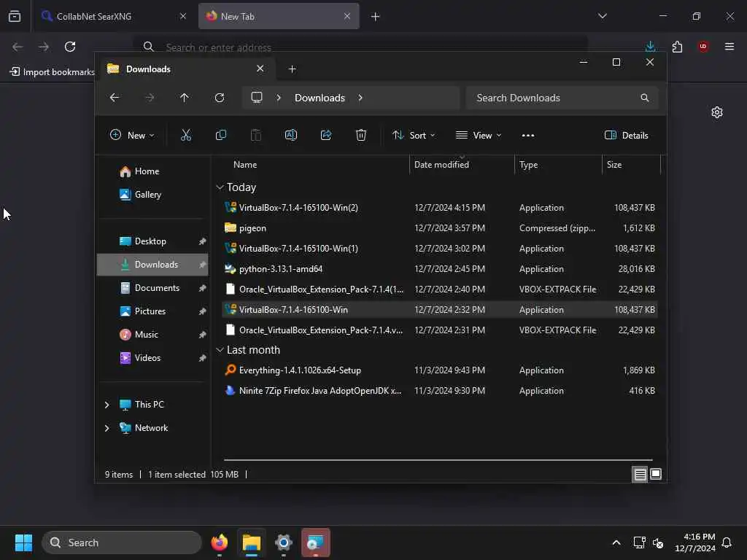Go back in File Explorer
This screenshot has height=560, width=747.
tap(115, 98)
